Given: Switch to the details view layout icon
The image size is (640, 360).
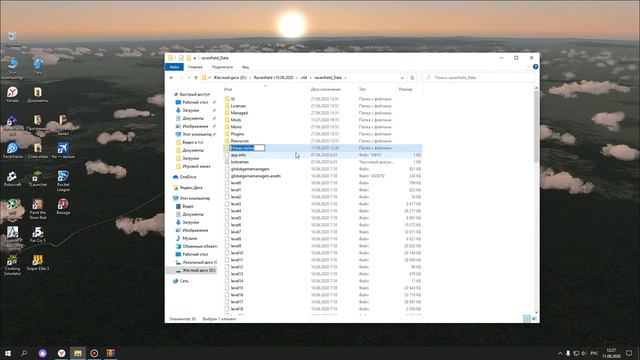Looking at the screenshot, I should [527, 318].
